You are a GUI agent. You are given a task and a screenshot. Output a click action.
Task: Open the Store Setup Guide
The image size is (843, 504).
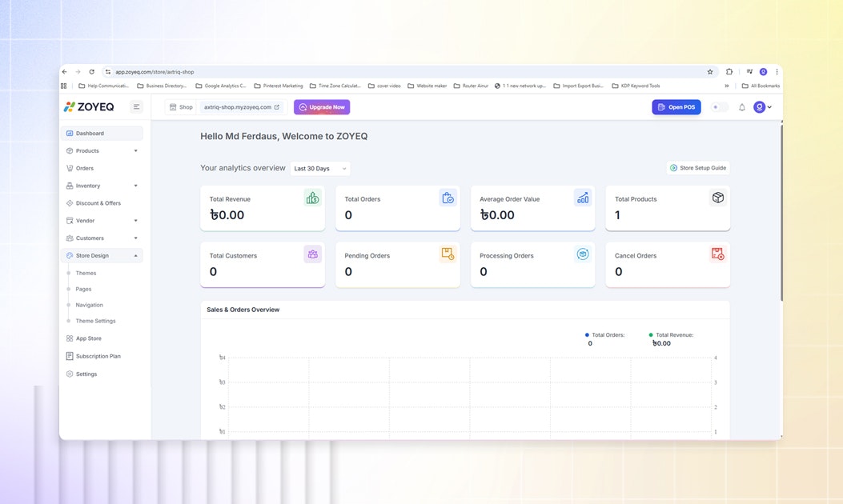point(698,168)
